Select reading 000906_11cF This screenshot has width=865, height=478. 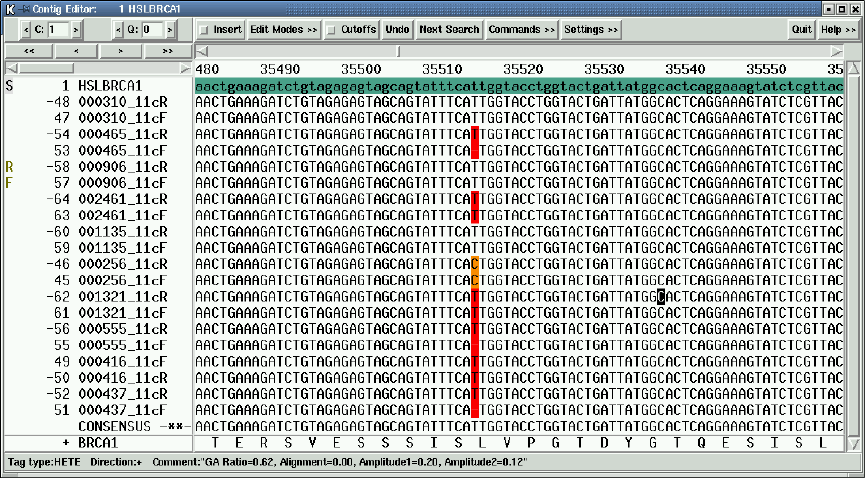click(x=122, y=183)
